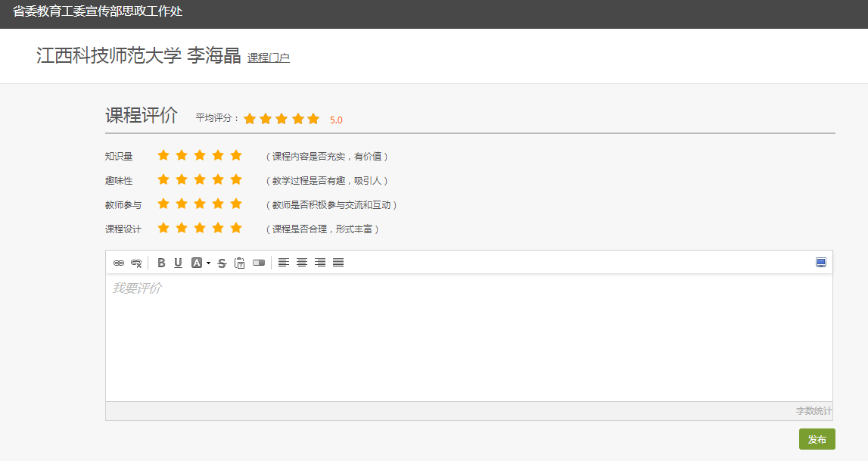
Task: Click the remove link icon
Action: click(x=136, y=263)
